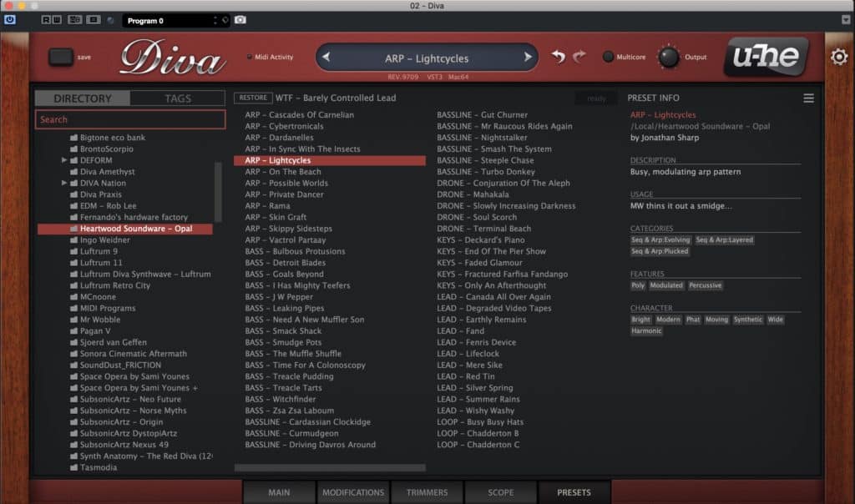
Task: Go to next preset with right arrow
Action: (528, 57)
